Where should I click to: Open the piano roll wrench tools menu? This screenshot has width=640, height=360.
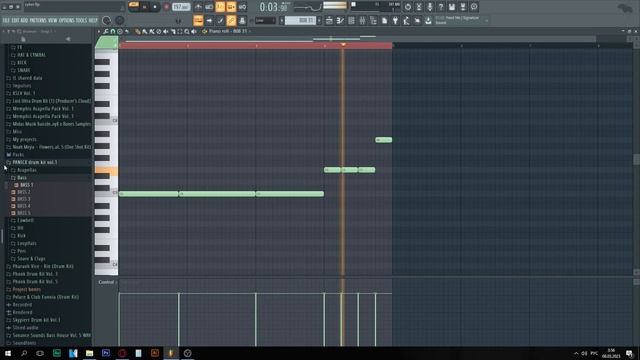tap(106, 31)
